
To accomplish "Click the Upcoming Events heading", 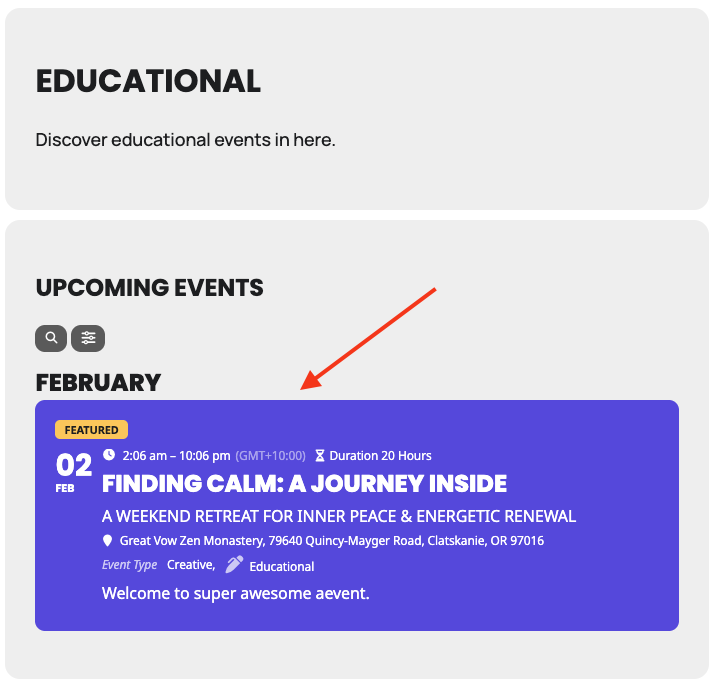I will pyautogui.click(x=150, y=288).
